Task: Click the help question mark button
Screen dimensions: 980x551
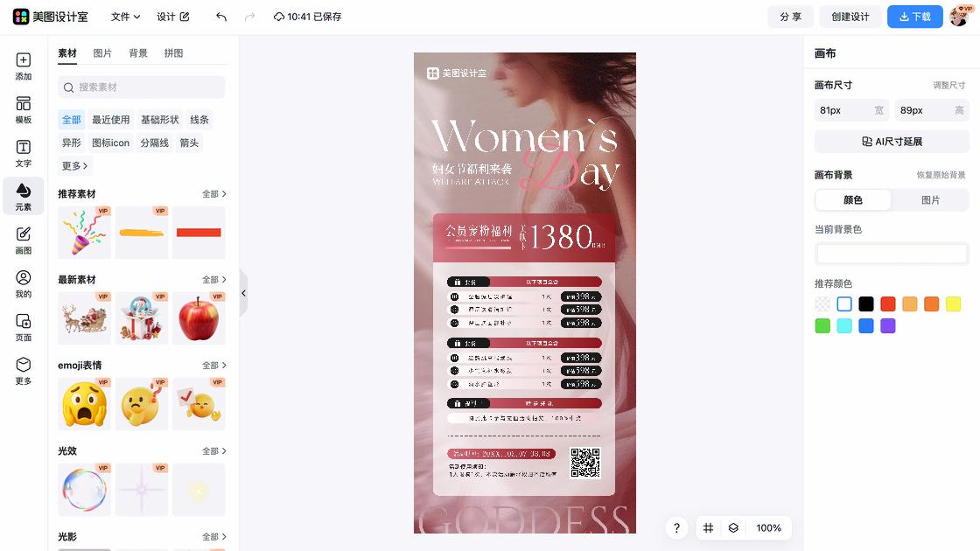Action: (676, 528)
